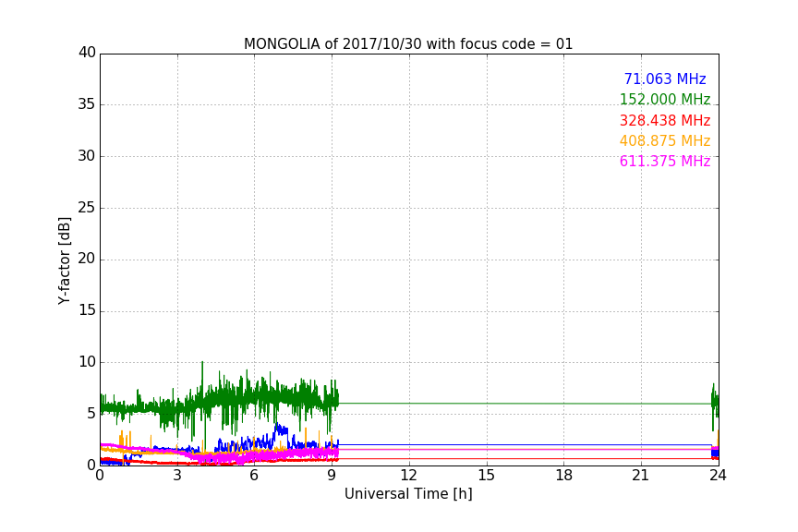The image size is (798, 532).
Task: Click the y-axis tick label '35'
Action: tap(87, 104)
